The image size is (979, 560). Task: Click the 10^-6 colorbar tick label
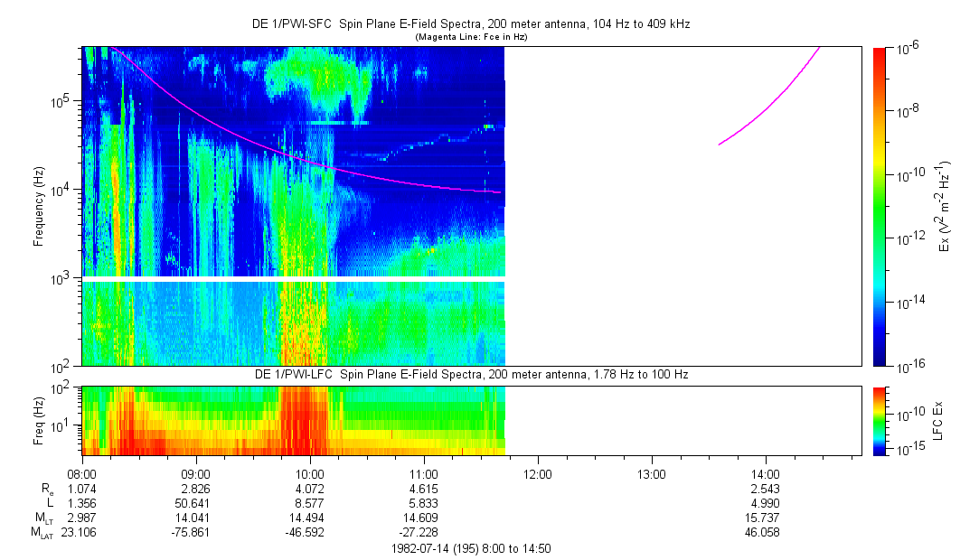tap(907, 48)
